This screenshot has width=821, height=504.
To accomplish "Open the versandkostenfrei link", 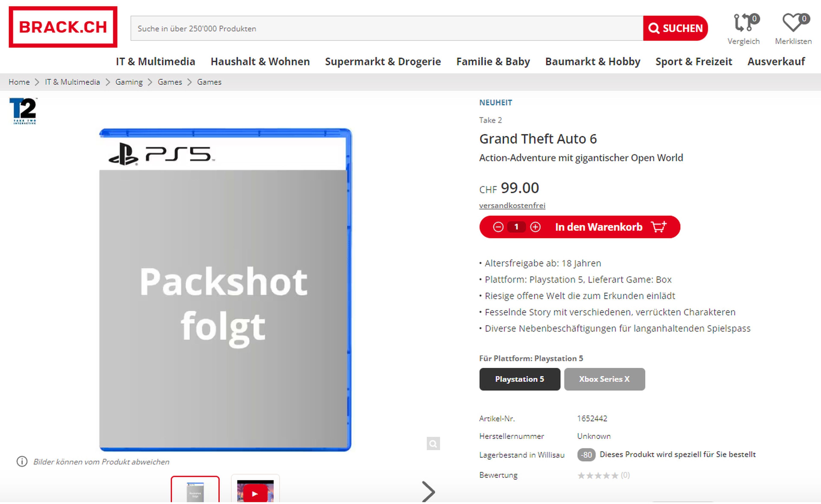I will (512, 205).
